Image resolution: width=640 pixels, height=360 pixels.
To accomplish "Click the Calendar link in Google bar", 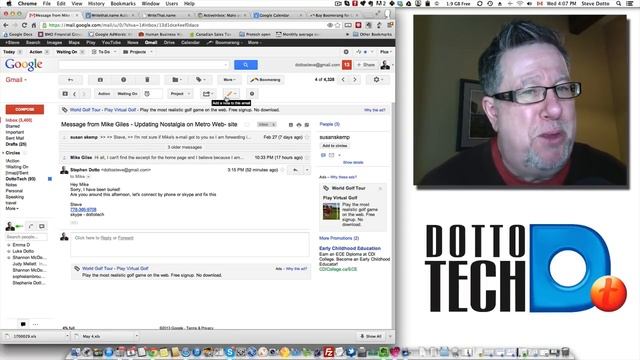I will click(190, 42).
